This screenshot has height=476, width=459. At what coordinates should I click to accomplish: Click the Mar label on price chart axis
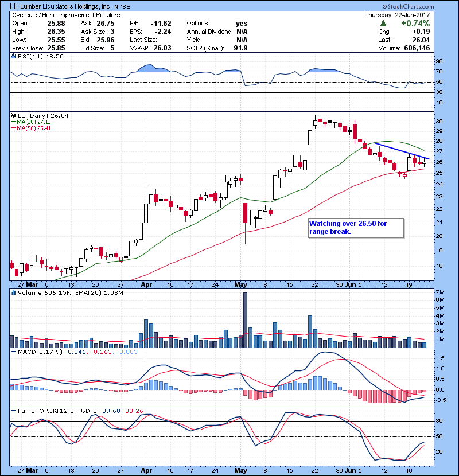32,285
